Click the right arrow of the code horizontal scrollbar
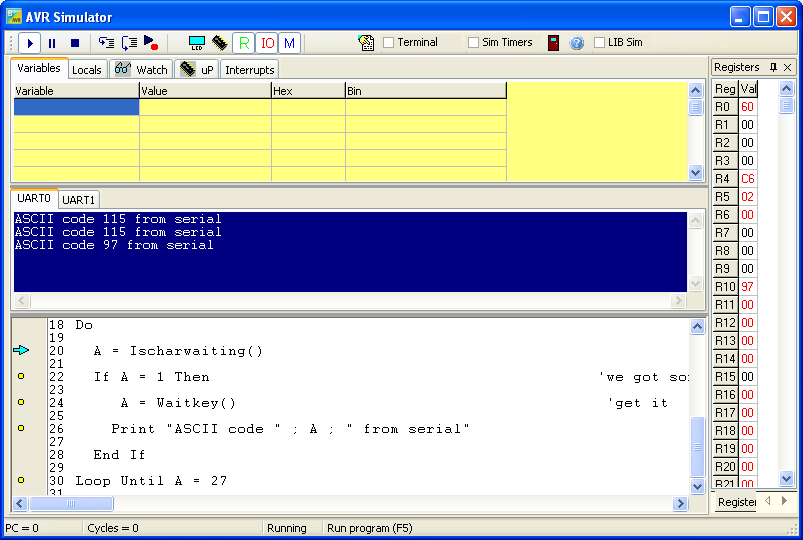The image size is (803, 540). coord(680,504)
